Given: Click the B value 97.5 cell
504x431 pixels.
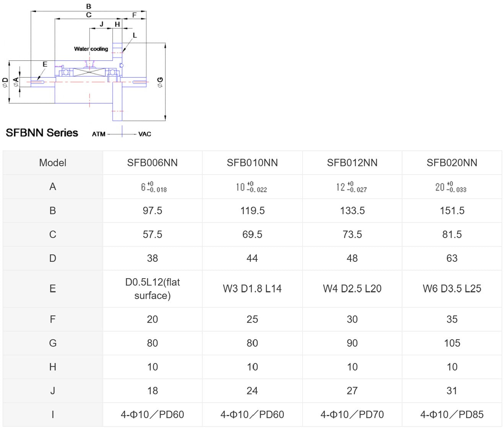Looking at the screenshot, I should point(153,211).
